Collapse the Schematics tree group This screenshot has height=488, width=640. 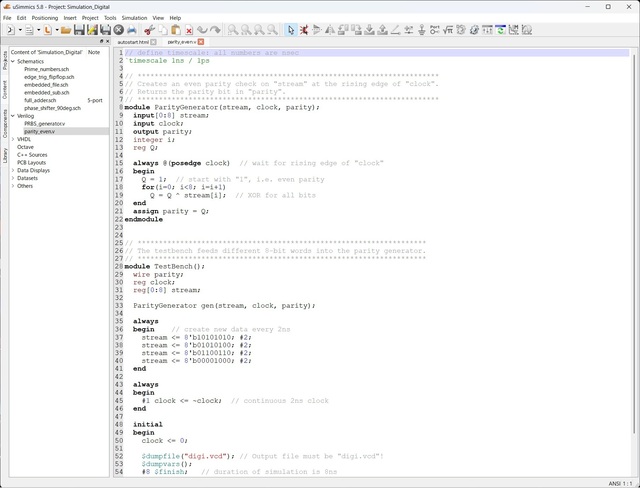pos(13,62)
